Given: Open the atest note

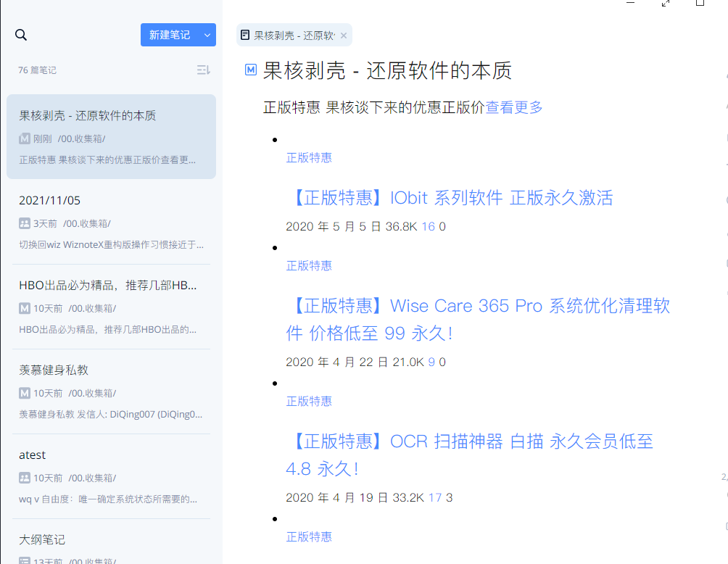Looking at the screenshot, I should click(112, 477).
